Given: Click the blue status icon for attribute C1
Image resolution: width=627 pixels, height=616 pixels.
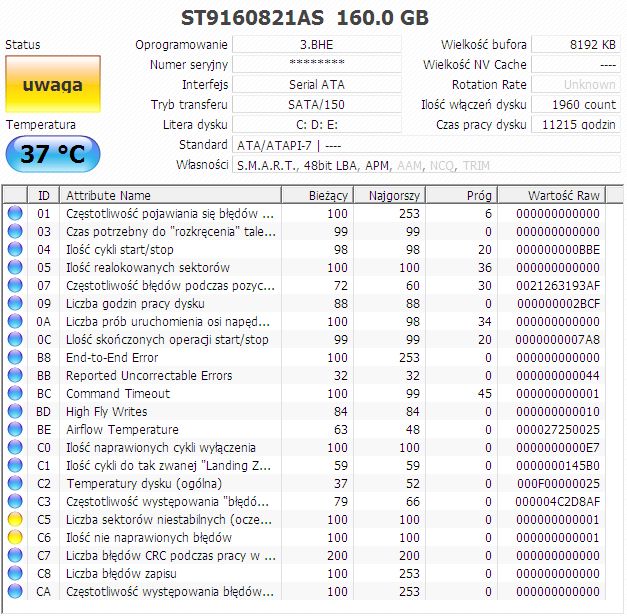Looking at the screenshot, I should [x=15, y=465].
